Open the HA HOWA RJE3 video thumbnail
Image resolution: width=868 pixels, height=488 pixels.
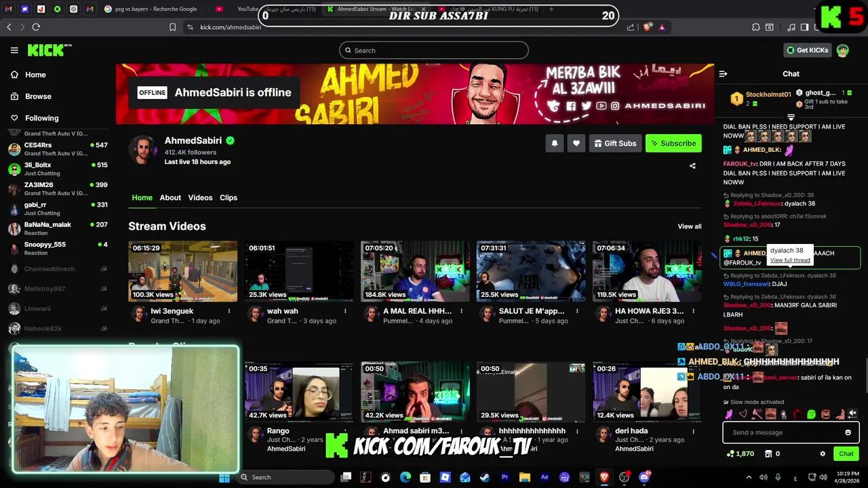(647, 271)
